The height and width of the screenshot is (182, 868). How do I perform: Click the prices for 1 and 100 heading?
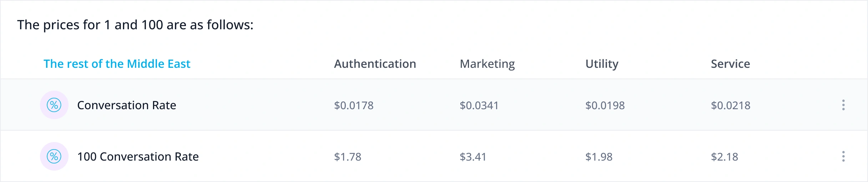click(x=135, y=25)
